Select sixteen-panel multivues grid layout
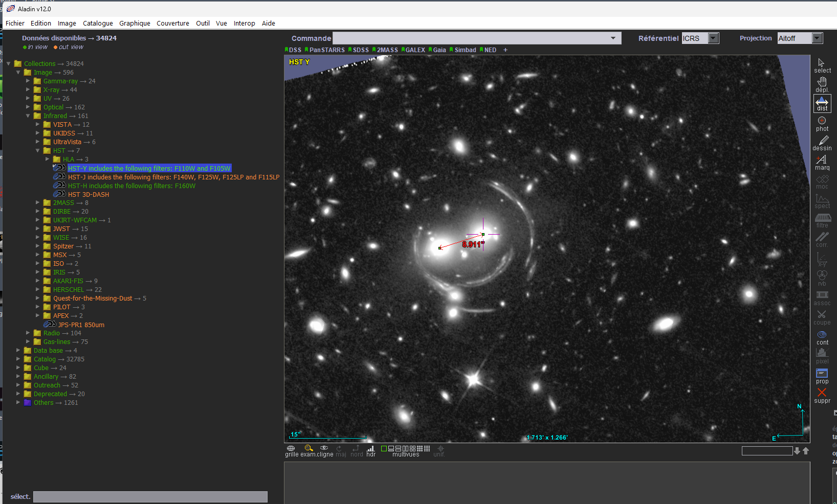This screenshot has width=837, height=504. (427, 448)
